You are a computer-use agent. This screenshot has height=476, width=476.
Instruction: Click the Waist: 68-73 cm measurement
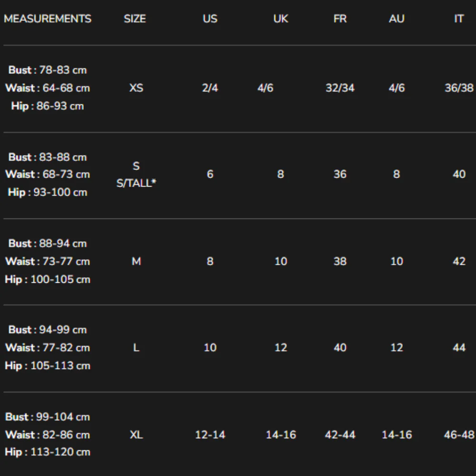[x=48, y=174]
